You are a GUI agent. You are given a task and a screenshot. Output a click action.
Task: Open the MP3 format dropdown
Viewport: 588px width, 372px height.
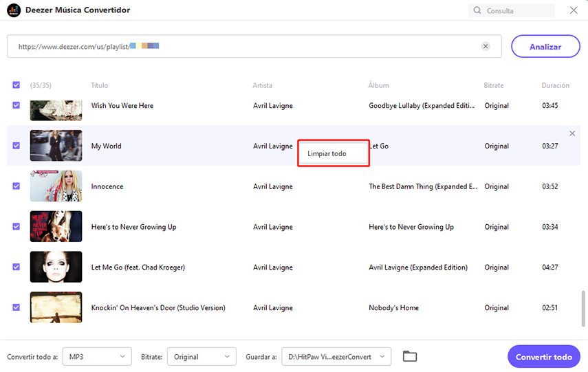(x=97, y=356)
